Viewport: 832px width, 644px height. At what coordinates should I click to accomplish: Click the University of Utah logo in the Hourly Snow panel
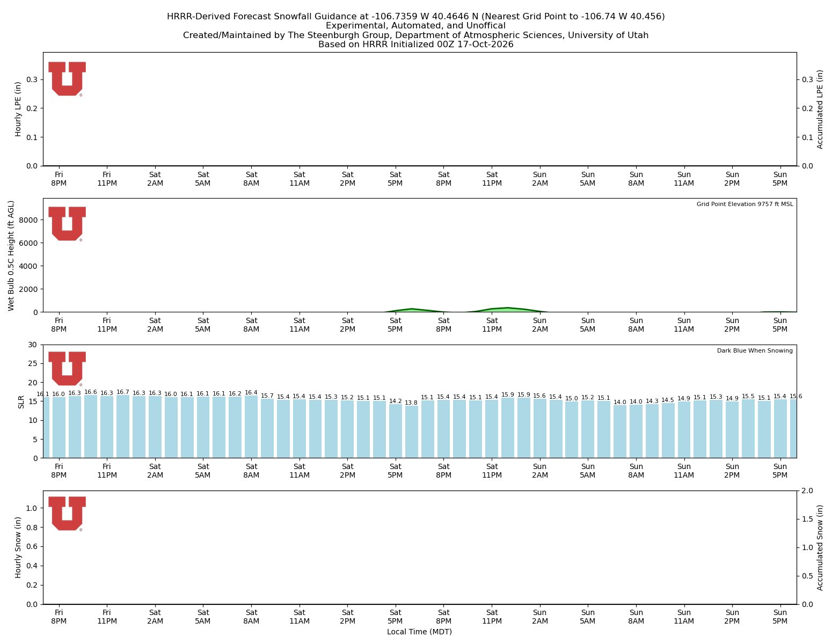[67, 514]
